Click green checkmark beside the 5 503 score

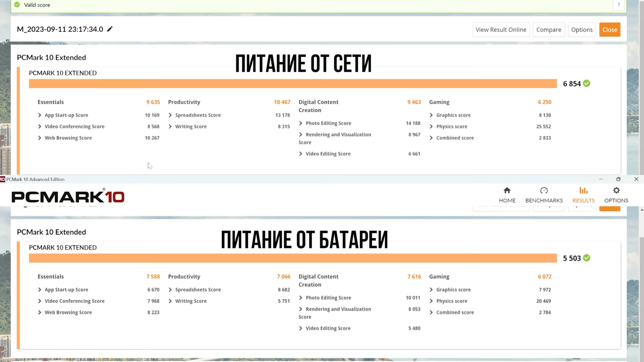tap(587, 258)
